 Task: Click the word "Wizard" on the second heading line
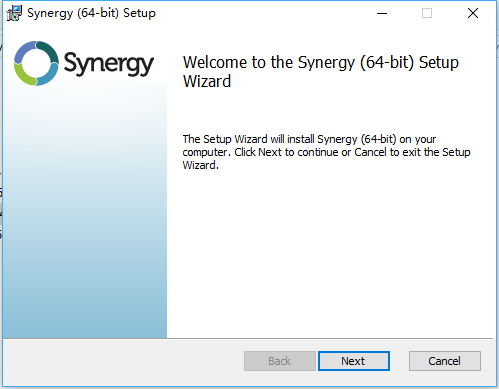tap(207, 81)
